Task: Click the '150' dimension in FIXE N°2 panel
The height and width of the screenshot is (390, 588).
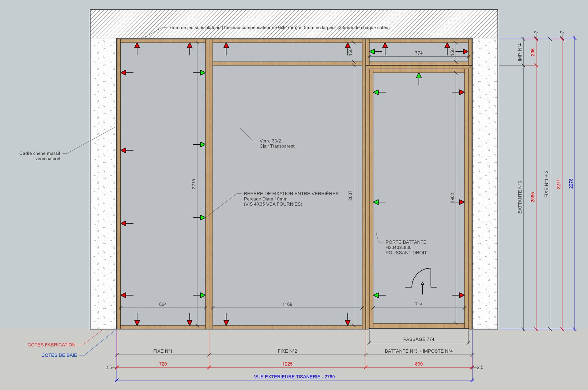Action: pyautogui.click(x=350, y=51)
